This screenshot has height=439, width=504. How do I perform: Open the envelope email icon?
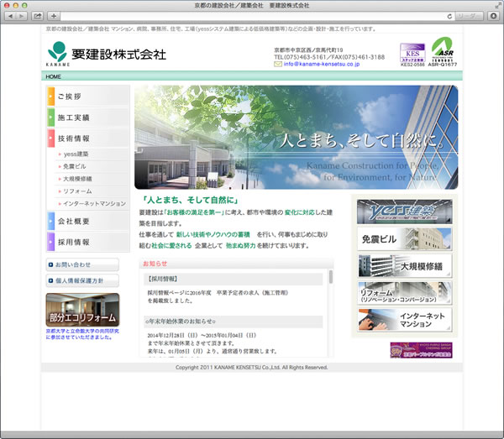coord(278,65)
